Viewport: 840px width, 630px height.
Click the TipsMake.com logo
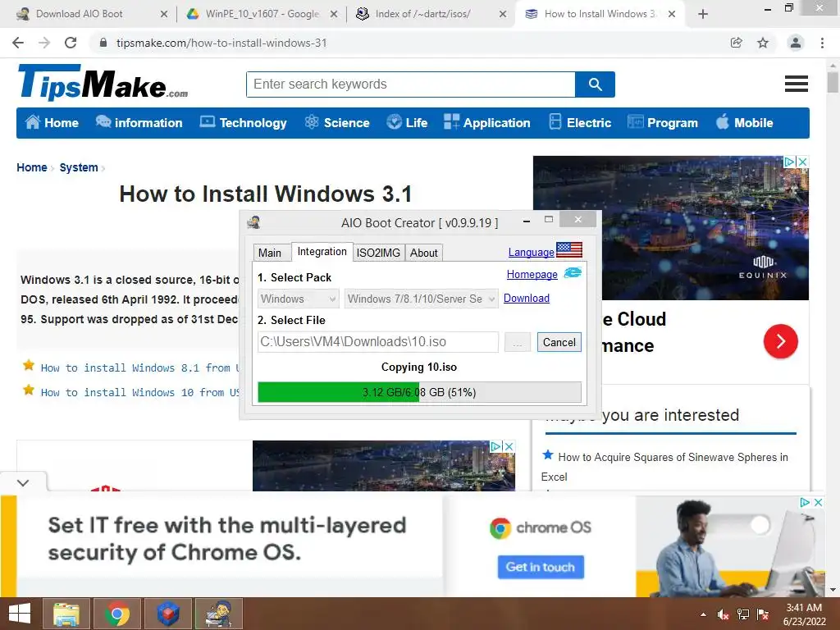point(103,83)
